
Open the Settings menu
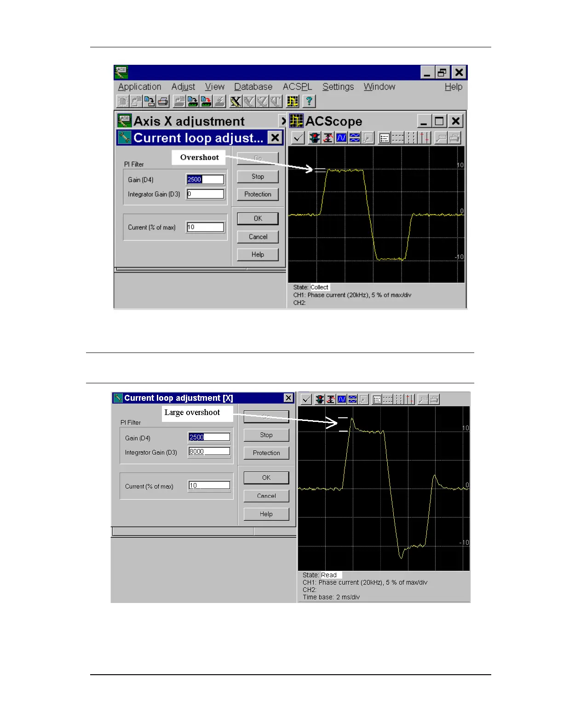coord(338,87)
